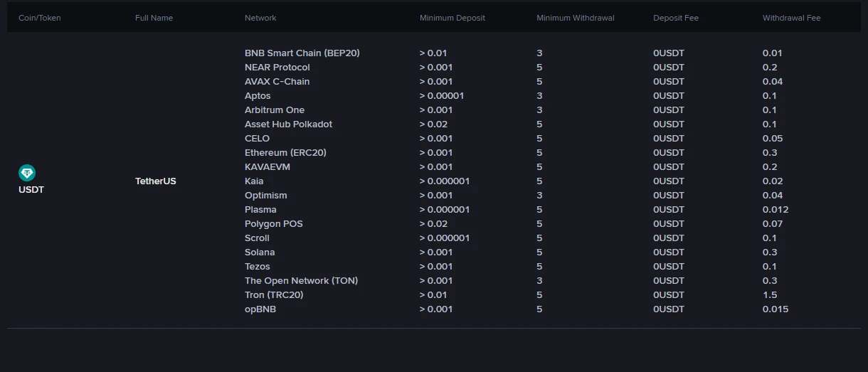Image resolution: width=868 pixels, height=372 pixels.
Task: Click Polygon POS minimum deposit > 0.02
Action: click(x=433, y=224)
